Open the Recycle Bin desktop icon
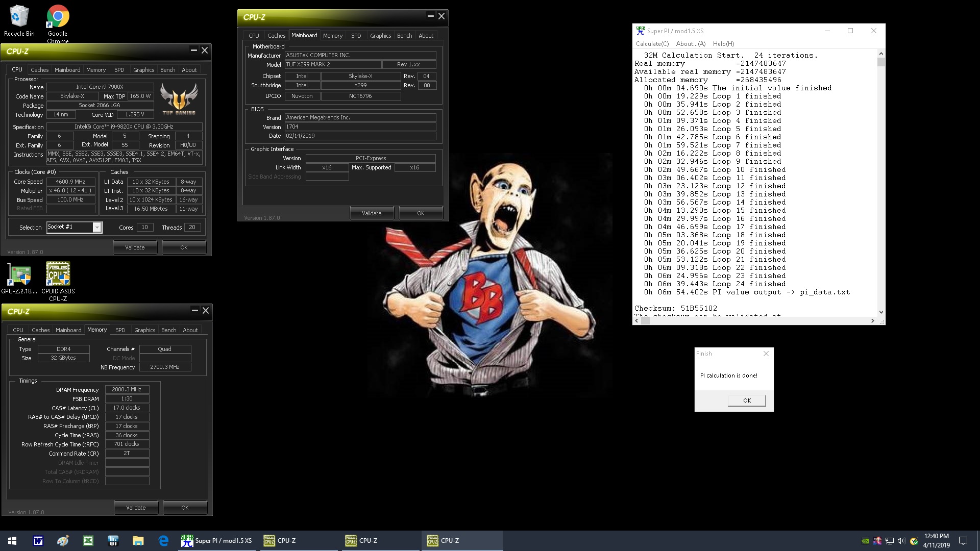 (x=19, y=21)
